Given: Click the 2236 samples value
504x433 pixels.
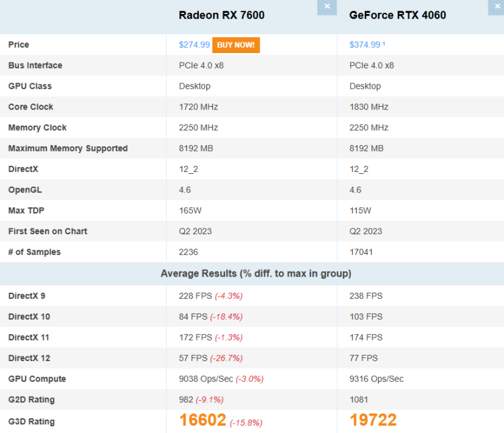Looking at the screenshot, I should (x=188, y=252).
